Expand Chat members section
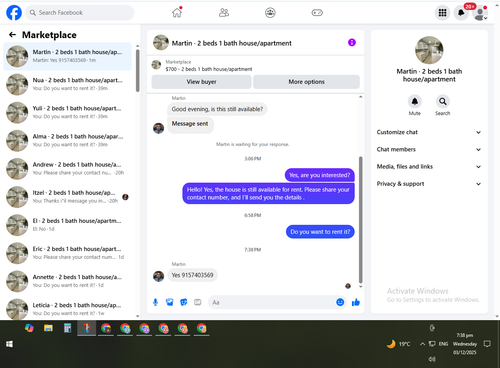500x368 pixels. 429,149
